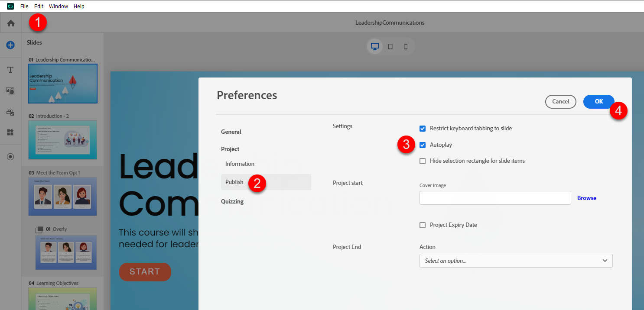Image resolution: width=644 pixels, height=310 pixels.
Task: Uncheck Restrict keyboard tabbing to slide
Action: pyautogui.click(x=423, y=128)
